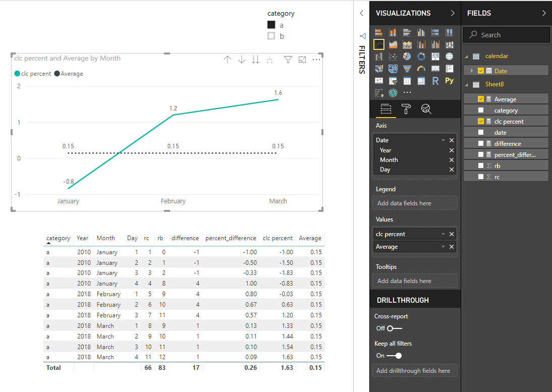Check the rc field checkbox
This screenshot has height=392, width=552.
(481, 177)
